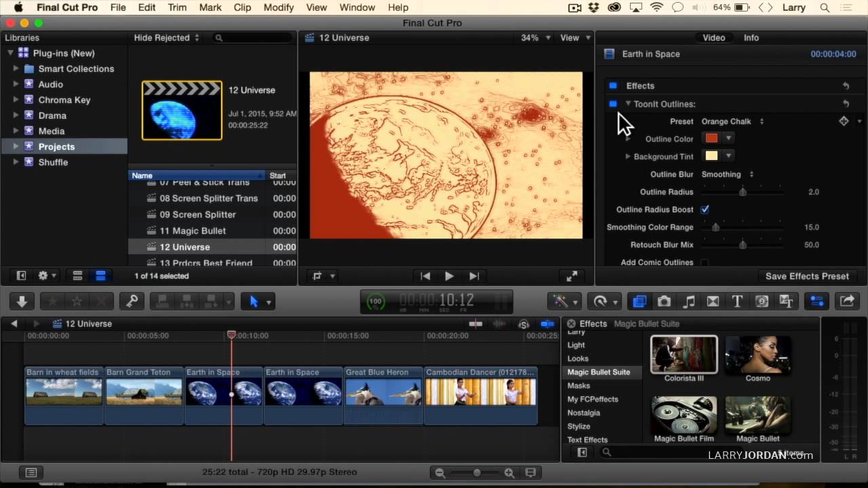Enable Add Comic Outlines checkbox

705,262
